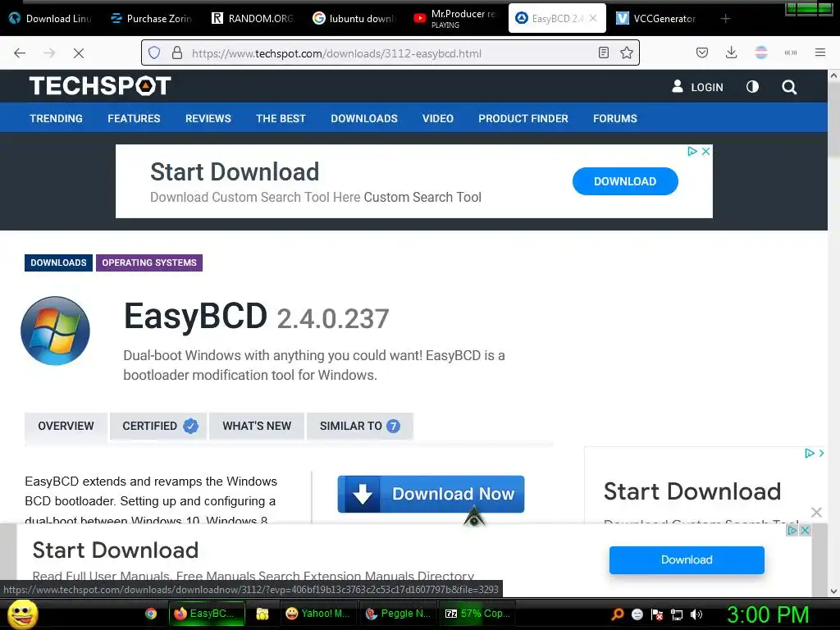Open DOWNLOADS in navigation bar

click(x=364, y=118)
